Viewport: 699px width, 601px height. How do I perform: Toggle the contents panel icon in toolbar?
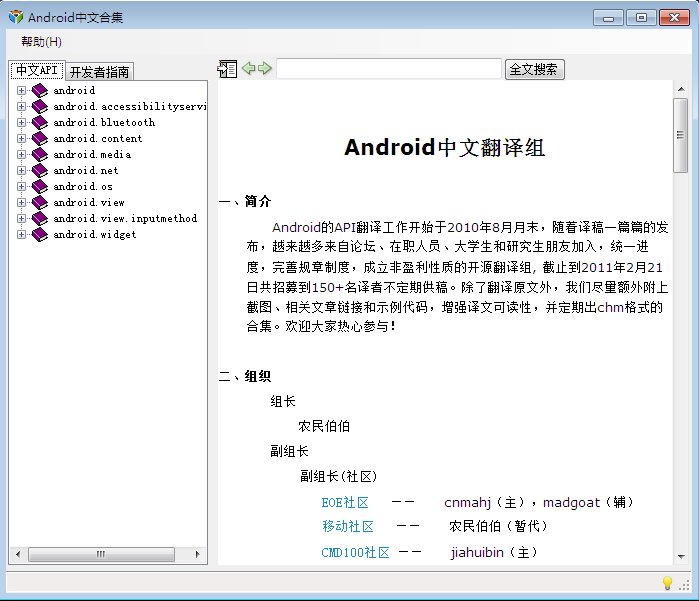[227, 69]
